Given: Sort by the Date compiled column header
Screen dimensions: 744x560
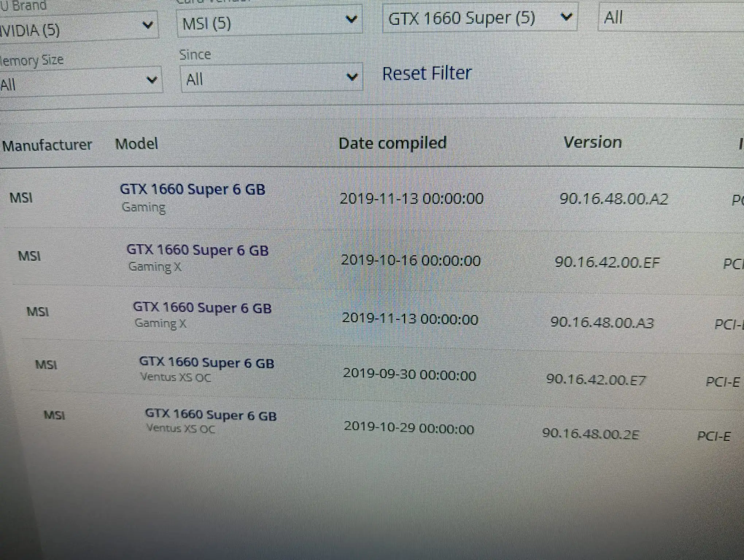Looking at the screenshot, I should pyautogui.click(x=392, y=143).
